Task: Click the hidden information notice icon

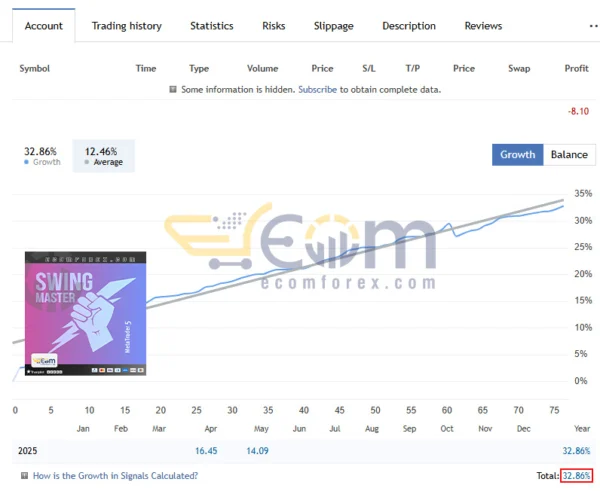Action: point(173,90)
